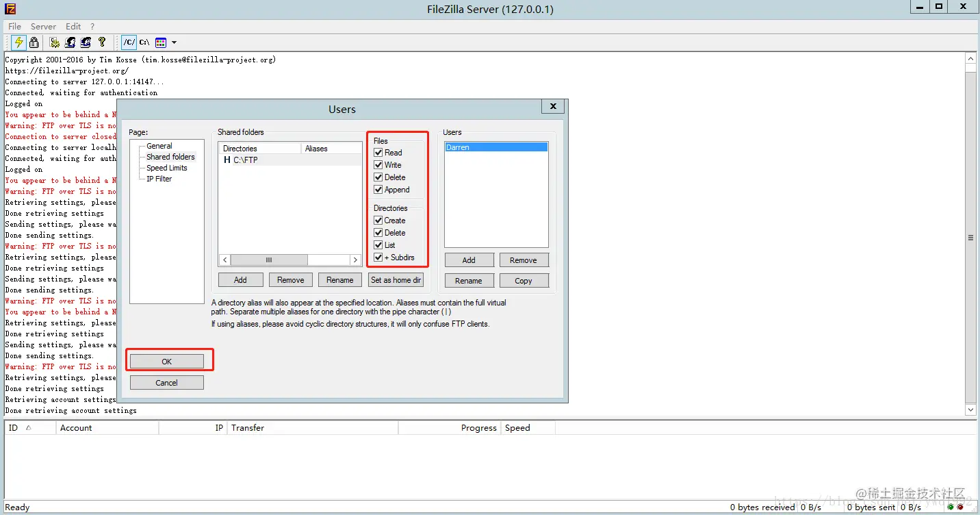Open the Edit menu

pos(73,26)
